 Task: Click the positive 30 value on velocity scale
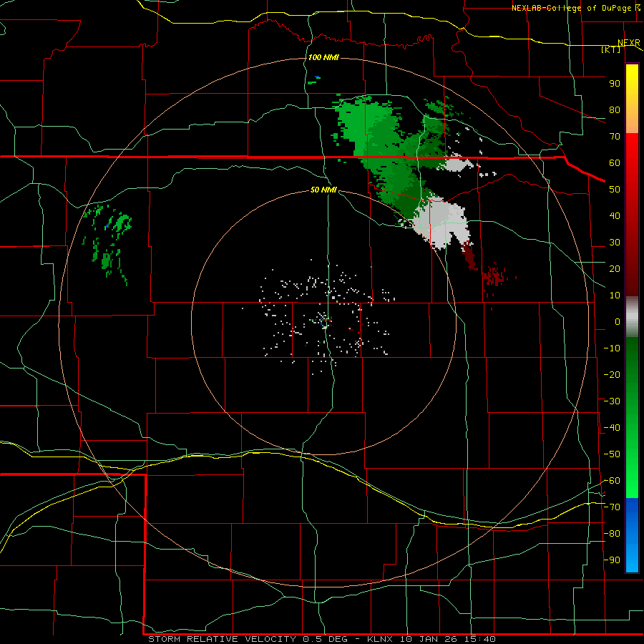615,243
